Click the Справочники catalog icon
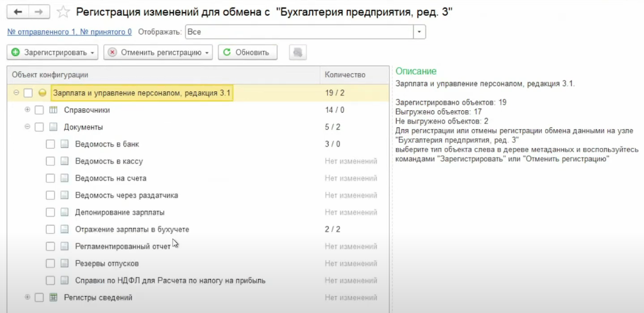Viewport: 644px width, 313px height. coord(53,110)
